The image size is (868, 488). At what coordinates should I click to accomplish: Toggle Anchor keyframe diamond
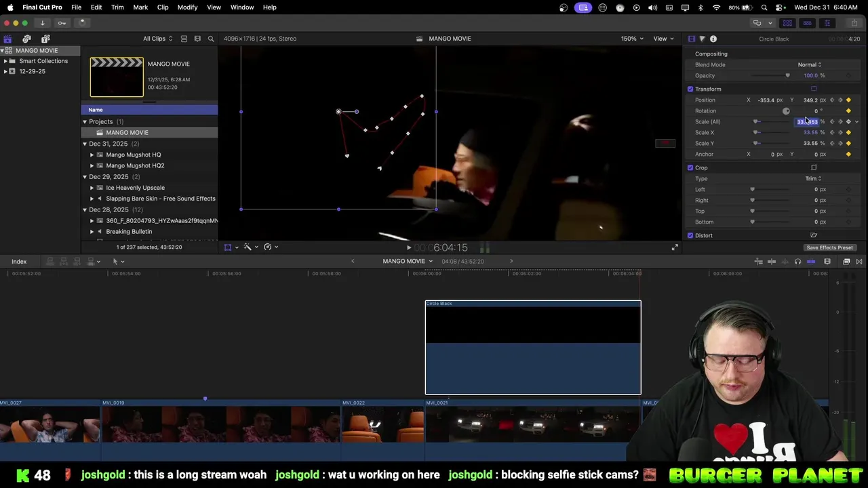[848, 155]
